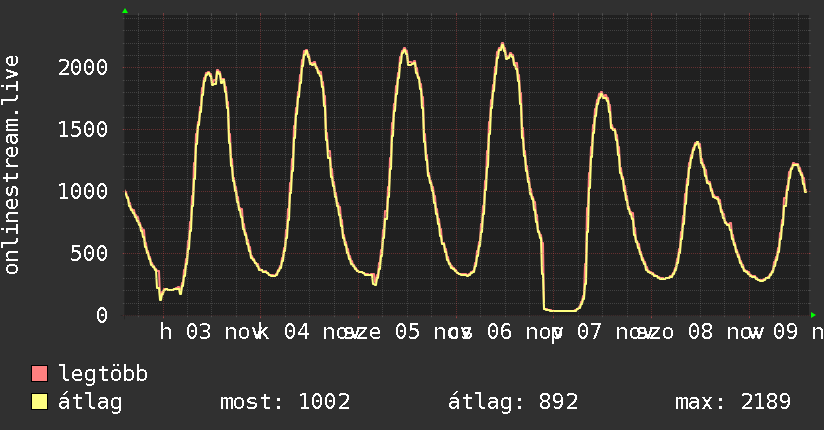Click the 2000 Y-axis label
The width and height of the screenshot is (824, 430).
pyautogui.click(x=83, y=67)
